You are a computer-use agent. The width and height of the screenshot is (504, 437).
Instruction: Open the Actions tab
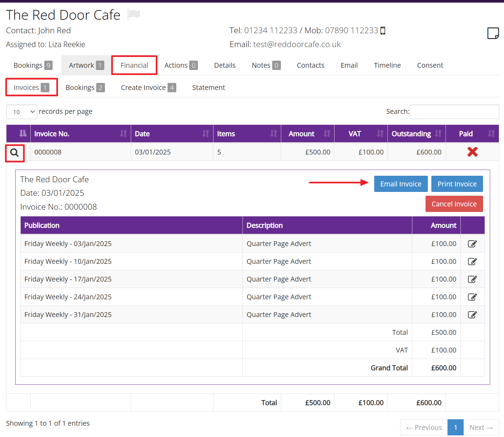pos(181,65)
